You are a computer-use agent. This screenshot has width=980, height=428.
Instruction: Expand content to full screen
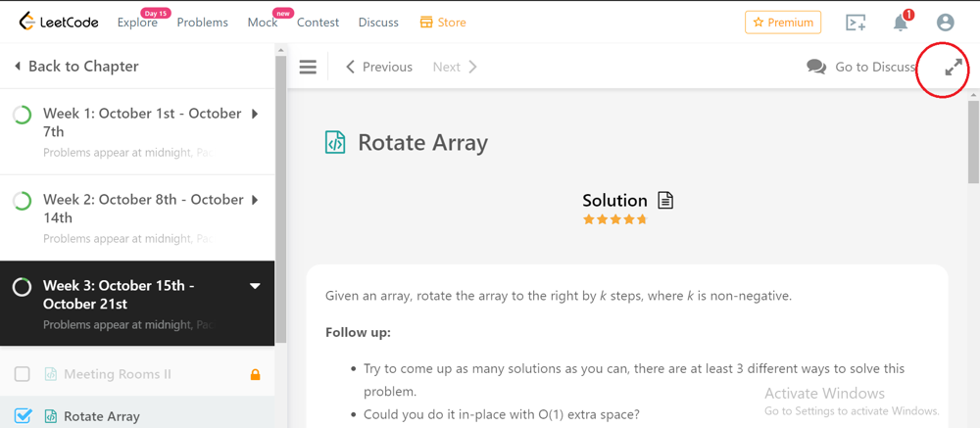(954, 67)
